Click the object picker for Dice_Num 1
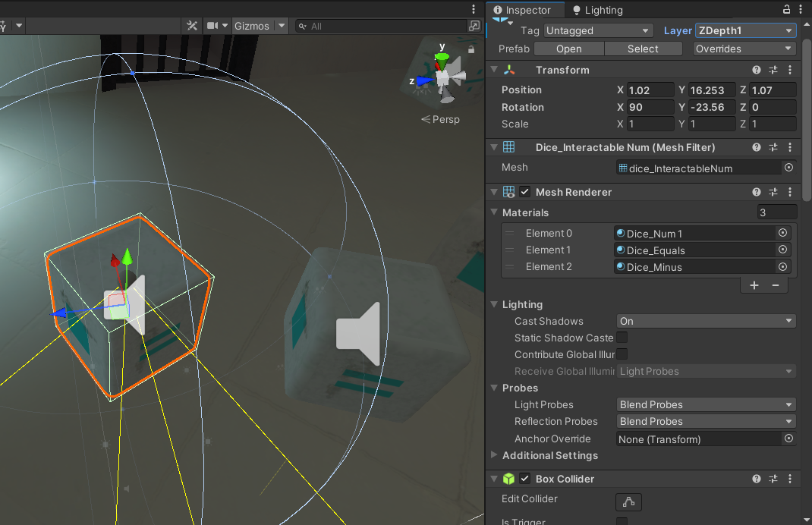The width and height of the screenshot is (812, 525). coord(782,233)
